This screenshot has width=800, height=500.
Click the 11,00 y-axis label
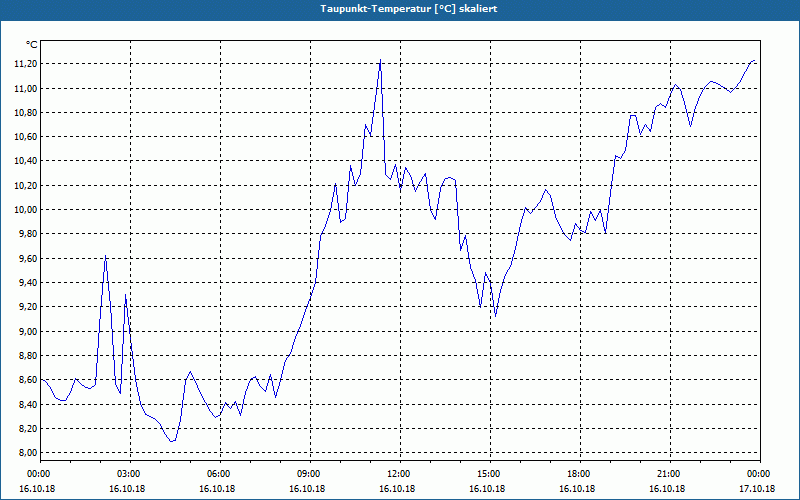click(x=28, y=88)
